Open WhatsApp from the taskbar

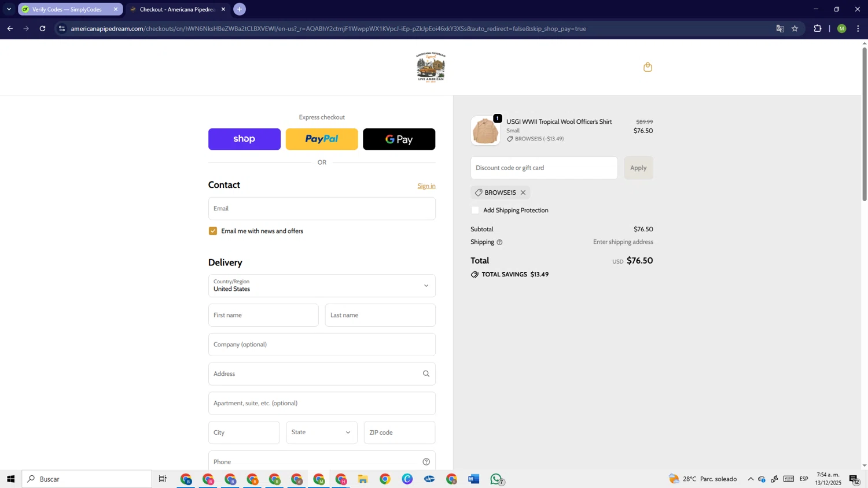click(496, 479)
